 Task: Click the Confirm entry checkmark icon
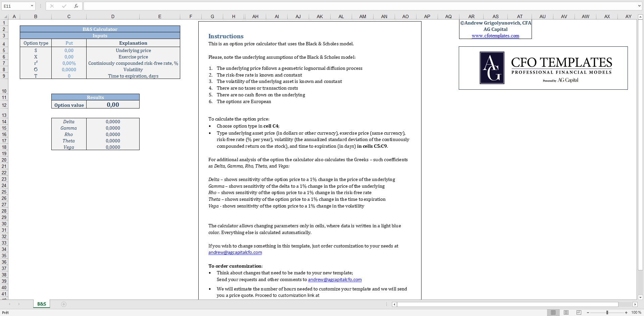[64, 6]
